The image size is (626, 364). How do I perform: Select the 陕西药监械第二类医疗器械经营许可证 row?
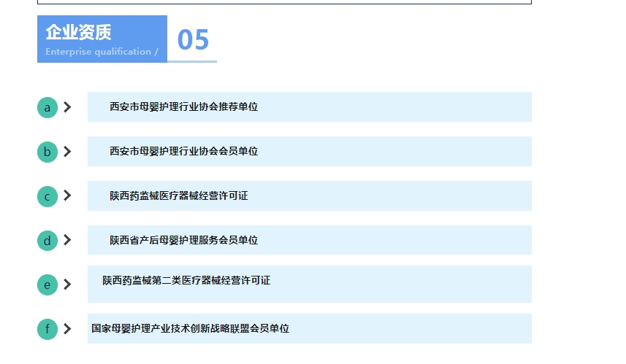(x=310, y=284)
